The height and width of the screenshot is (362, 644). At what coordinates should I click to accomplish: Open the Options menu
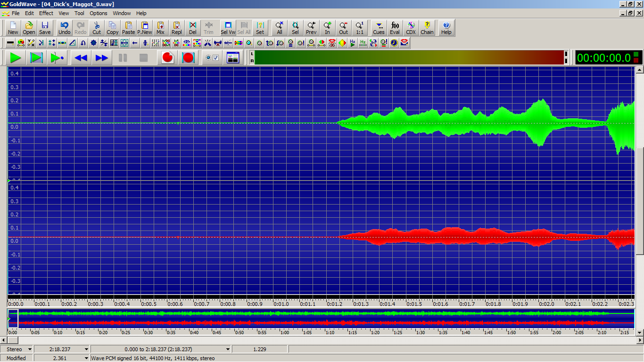coord(99,13)
